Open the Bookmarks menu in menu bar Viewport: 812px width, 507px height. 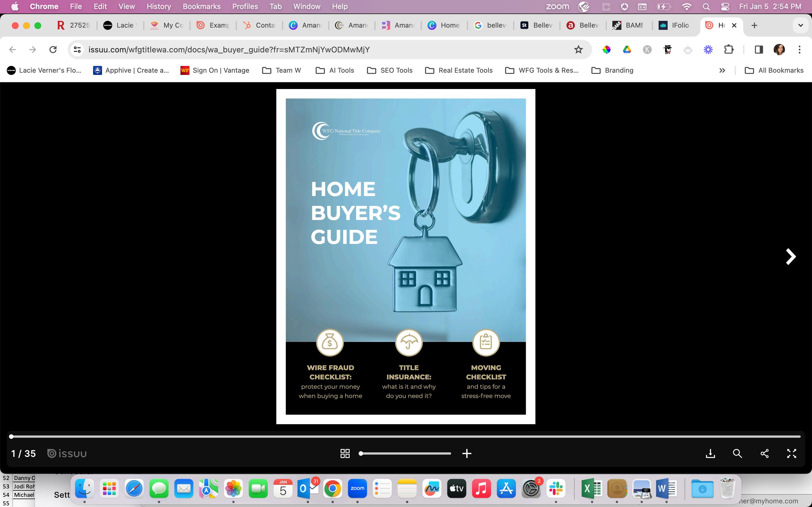(201, 7)
